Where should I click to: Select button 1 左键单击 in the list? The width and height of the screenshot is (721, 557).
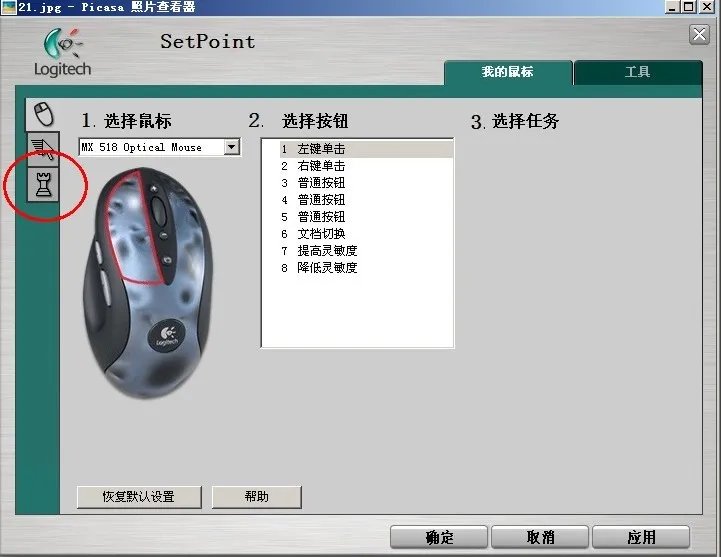point(366,149)
